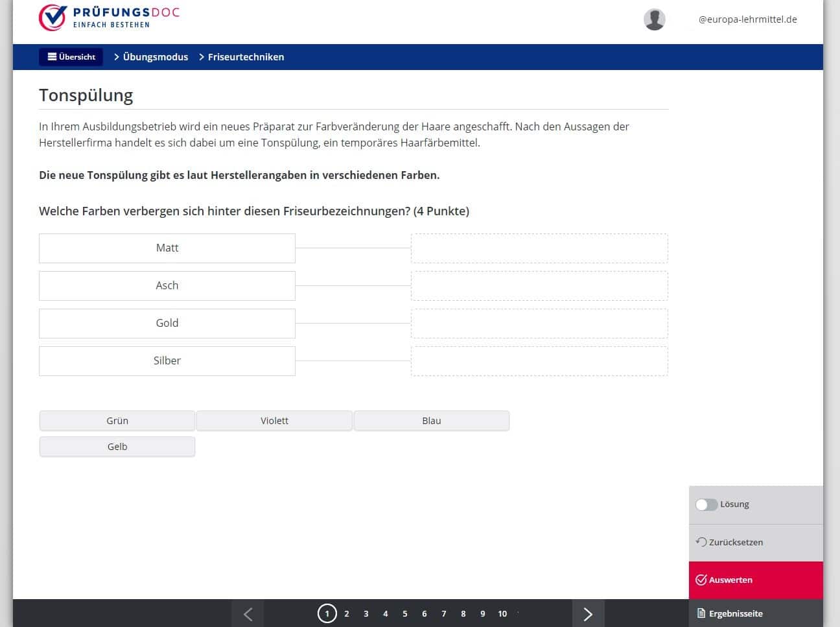
Task: Go to the previous question arrow
Action: click(x=248, y=613)
